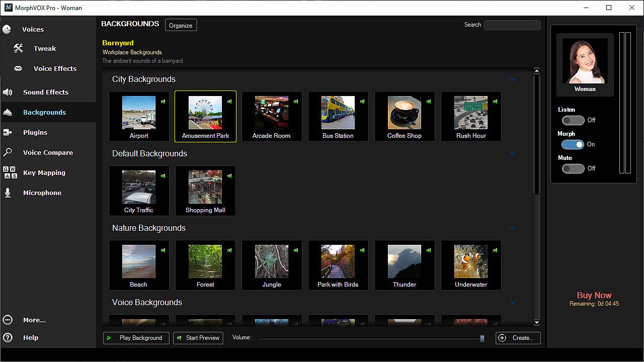The image size is (644, 362).
Task: Open the Voices section icon
Action: [x=7, y=29]
